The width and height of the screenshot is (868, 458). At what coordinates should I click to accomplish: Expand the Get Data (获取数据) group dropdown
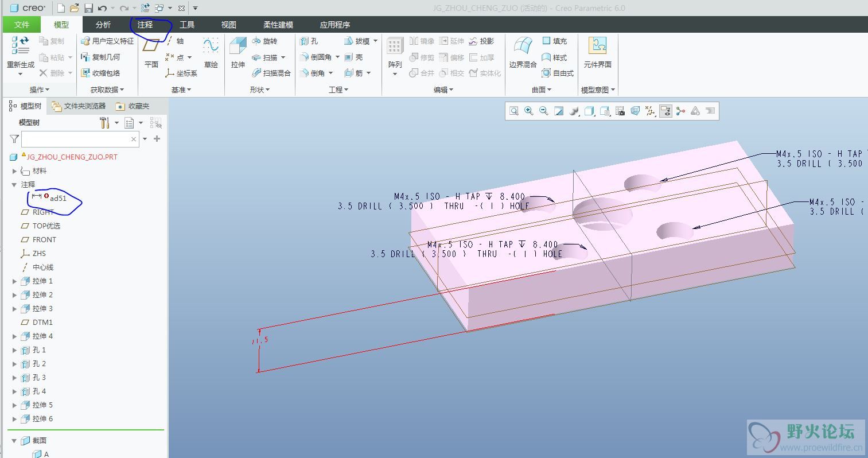tap(107, 90)
